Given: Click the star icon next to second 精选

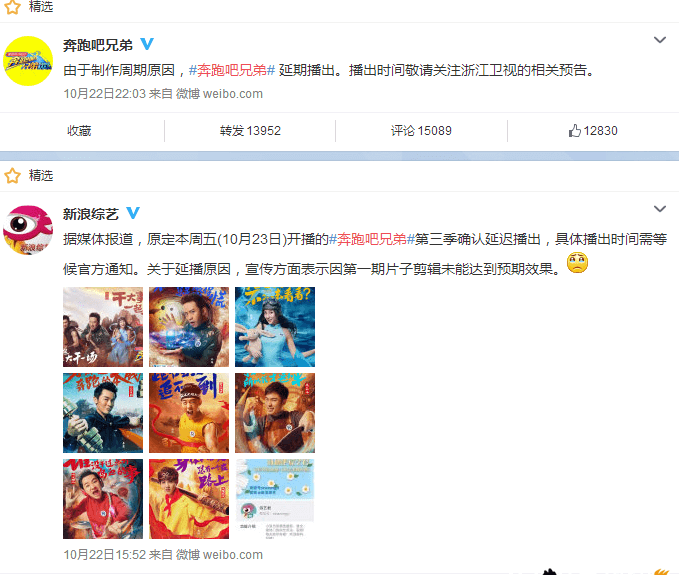Looking at the screenshot, I should [12, 176].
